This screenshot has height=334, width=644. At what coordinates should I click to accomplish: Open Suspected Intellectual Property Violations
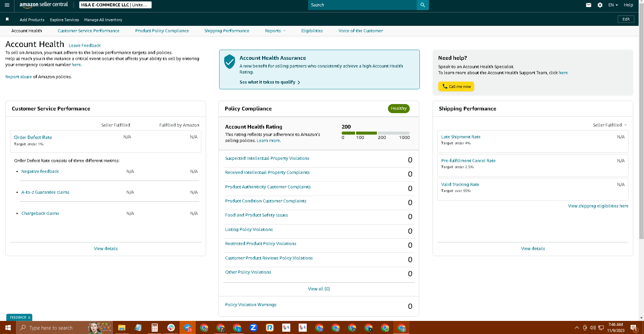pos(267,158)
